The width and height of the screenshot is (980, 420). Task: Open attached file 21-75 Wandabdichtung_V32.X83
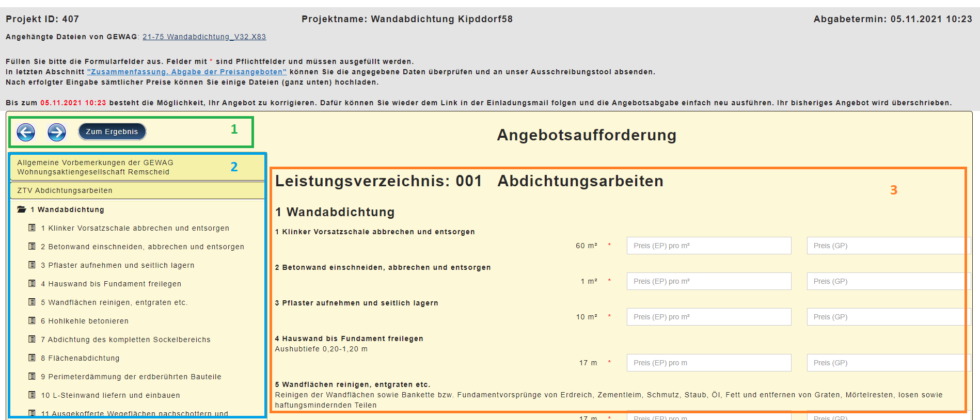[204, 37]
